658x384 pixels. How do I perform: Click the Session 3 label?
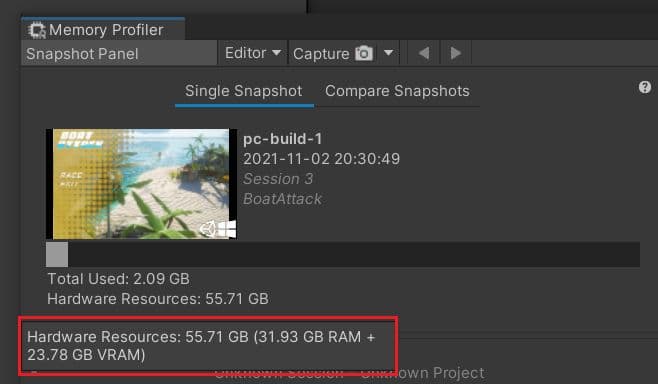coord(278,179)
